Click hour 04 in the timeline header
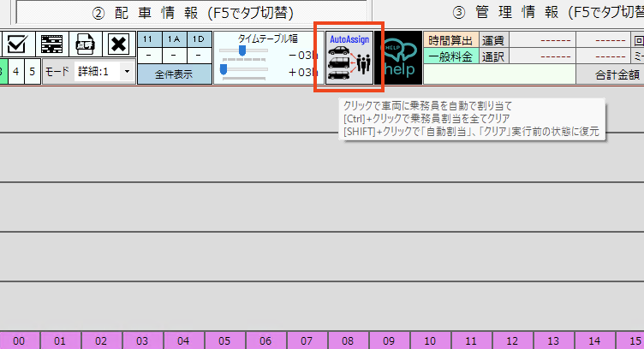The width and height of the screenshot is (644, 349). (x=183, y=340)
